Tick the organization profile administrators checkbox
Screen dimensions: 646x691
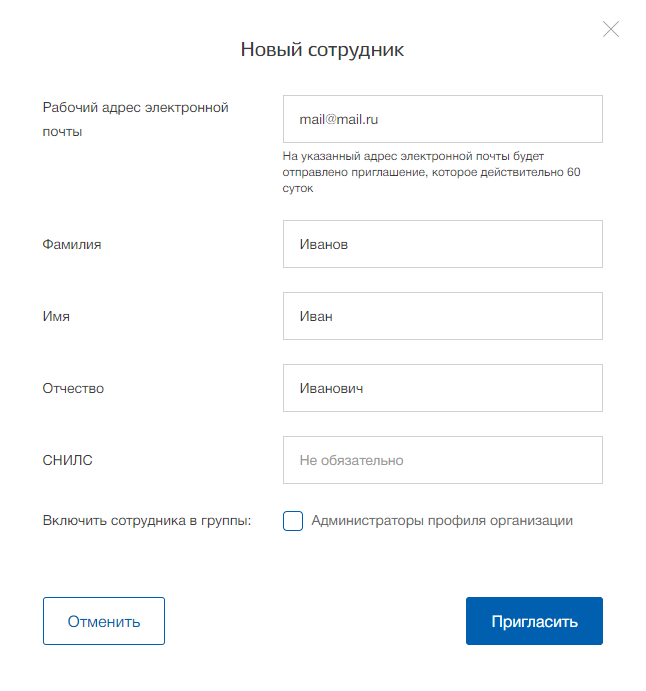[x=293, y=521]
